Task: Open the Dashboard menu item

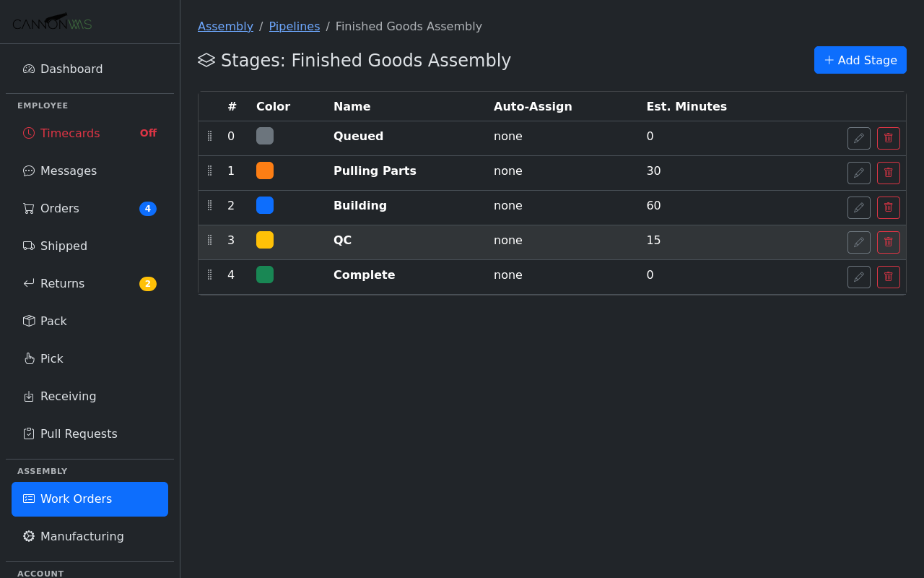Action: pos(71,69)
